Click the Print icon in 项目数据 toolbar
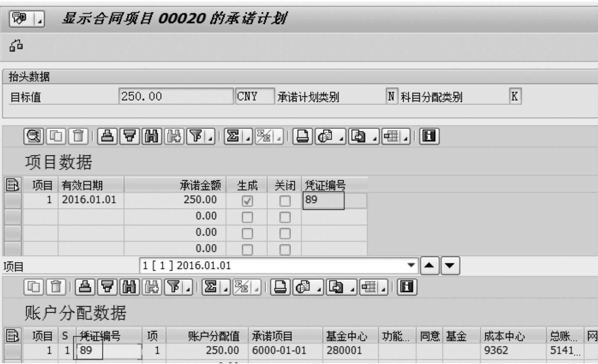The image size is (598, 364). (x=303, y=136)
